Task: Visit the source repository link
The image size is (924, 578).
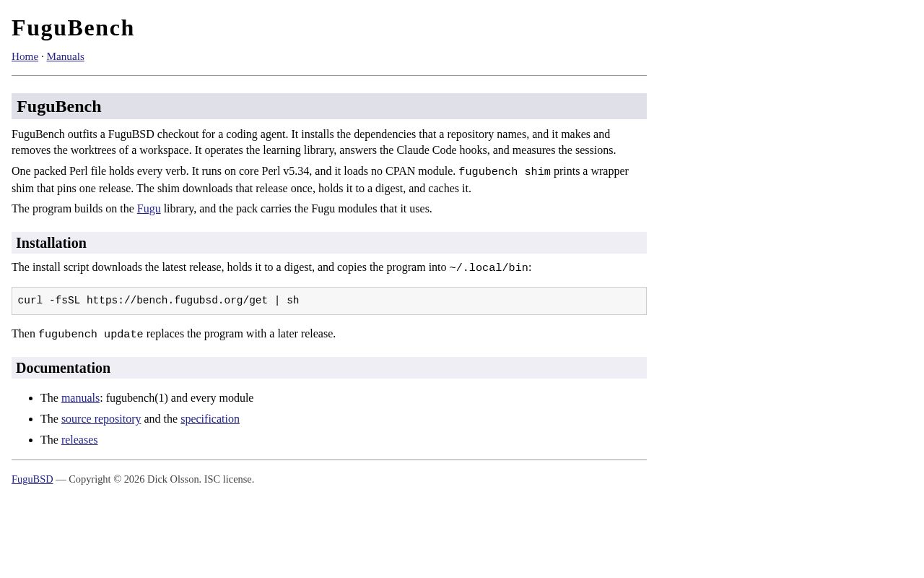Action: click(x=101, y=419)
